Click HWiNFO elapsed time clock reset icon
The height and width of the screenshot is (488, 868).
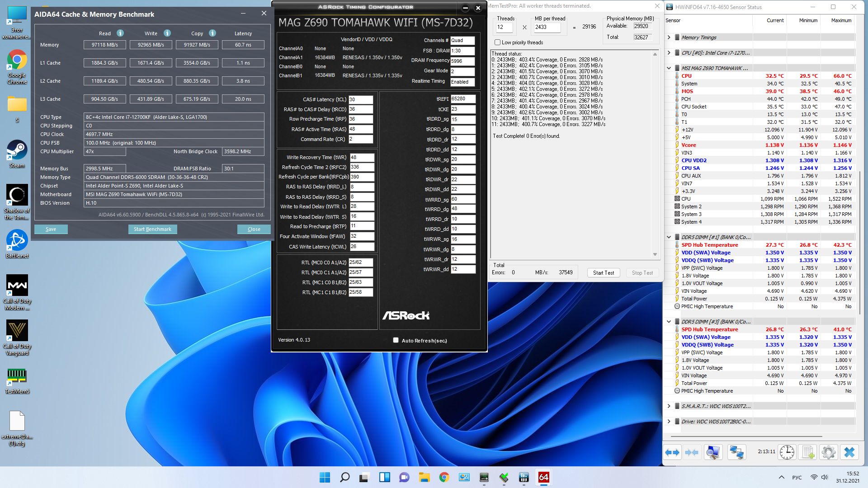point(787,452)
